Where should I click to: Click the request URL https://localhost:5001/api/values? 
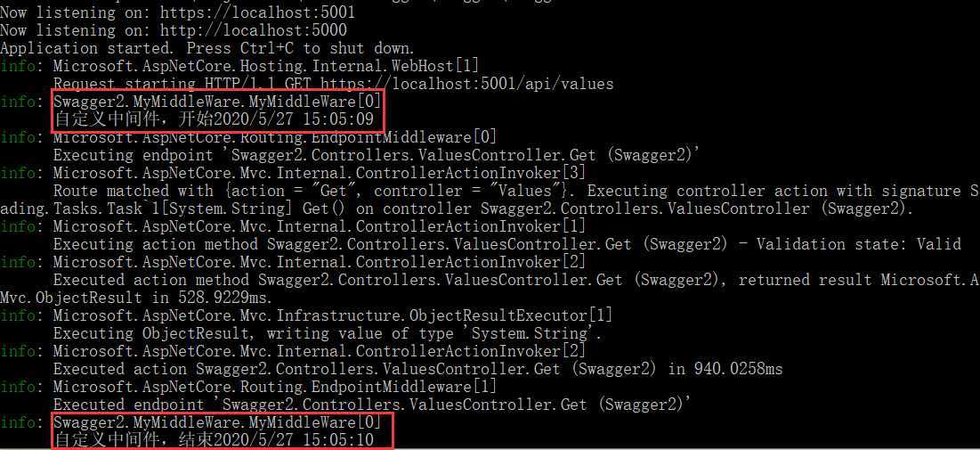[467, 83]
